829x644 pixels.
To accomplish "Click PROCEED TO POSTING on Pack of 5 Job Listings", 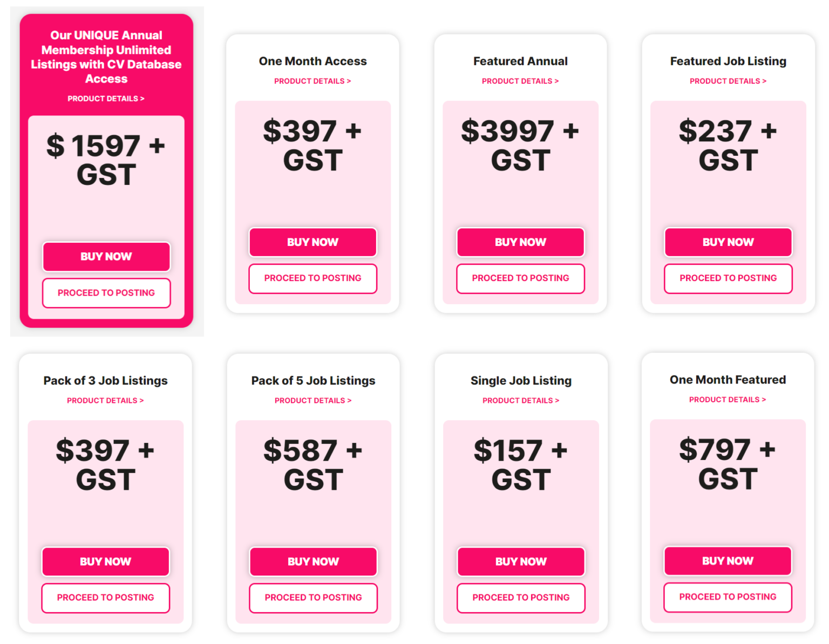I will point(312,598).
